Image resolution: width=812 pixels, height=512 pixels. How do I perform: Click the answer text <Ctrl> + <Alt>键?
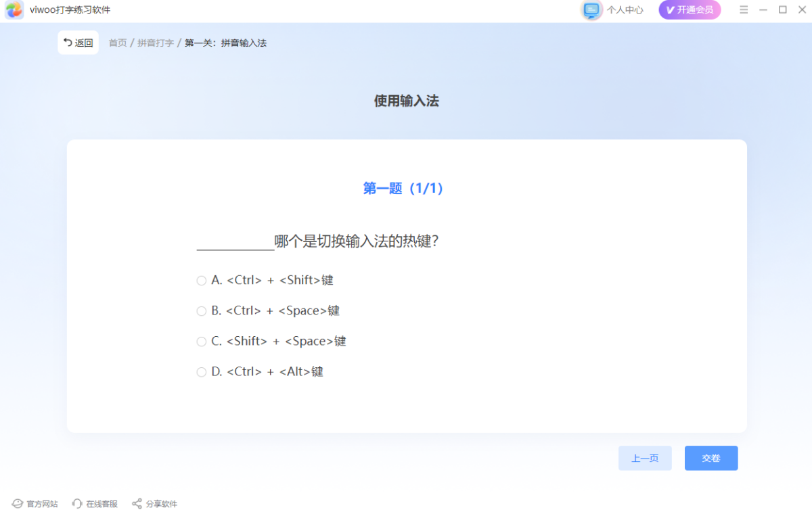click(275, 371)
